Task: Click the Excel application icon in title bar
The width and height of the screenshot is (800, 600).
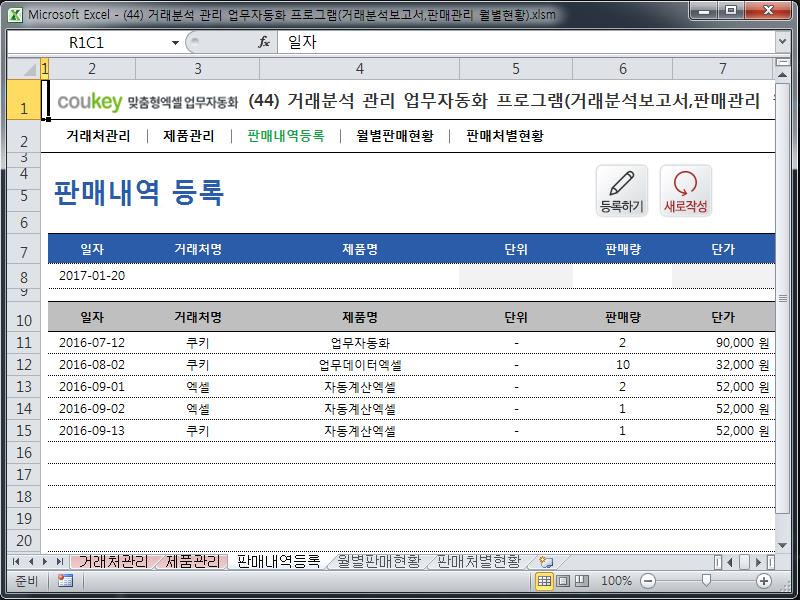Action: [x=15, y=14]
